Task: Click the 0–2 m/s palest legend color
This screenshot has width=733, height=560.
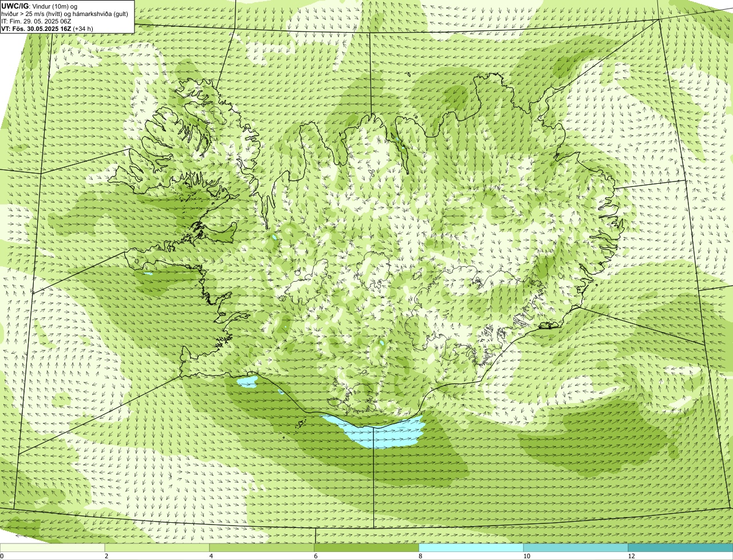Action: (53, 547)
